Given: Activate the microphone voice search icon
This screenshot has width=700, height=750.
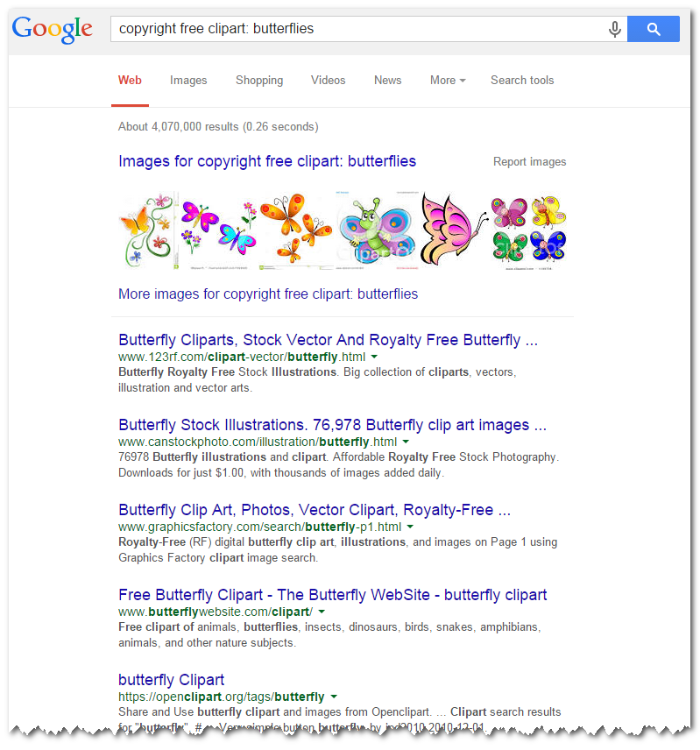Looking at the screenshot, I should [614, 29].
